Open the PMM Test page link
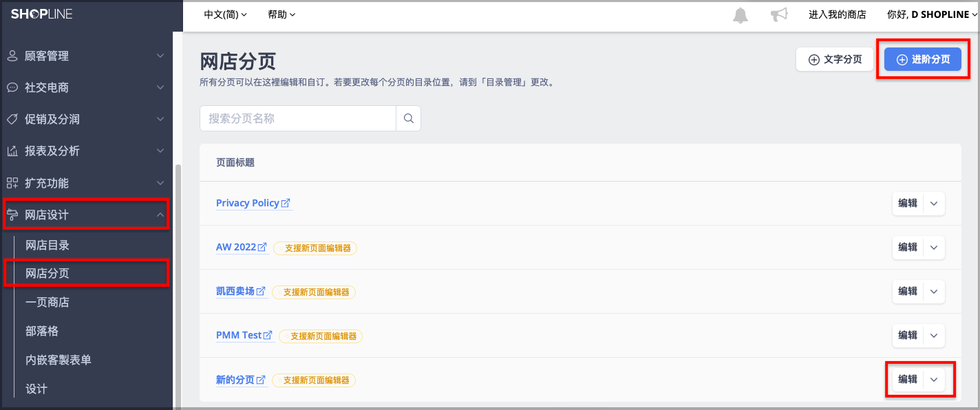This screenshot has height=410, width=980. point(239,335)
